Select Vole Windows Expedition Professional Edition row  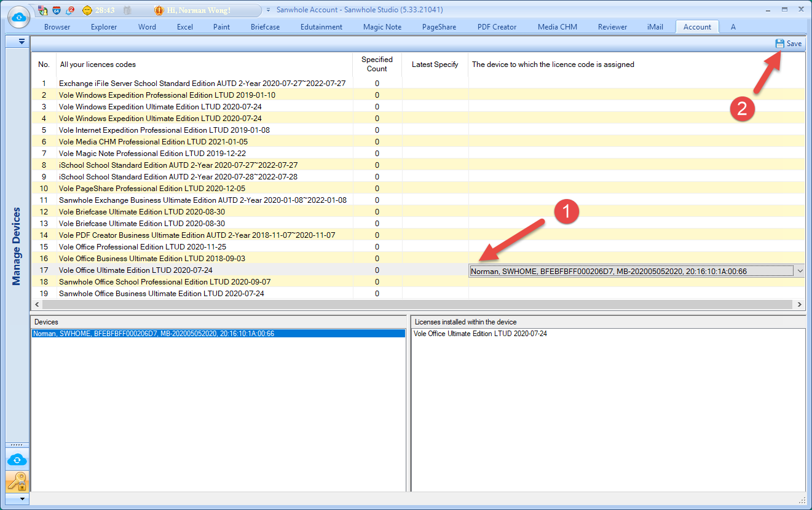click(418, 95)
